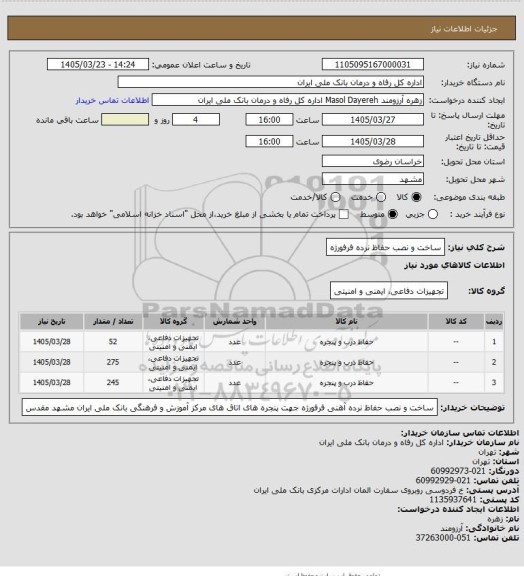Click the request creator field زهره آرزومند

[x=288, y=100]
